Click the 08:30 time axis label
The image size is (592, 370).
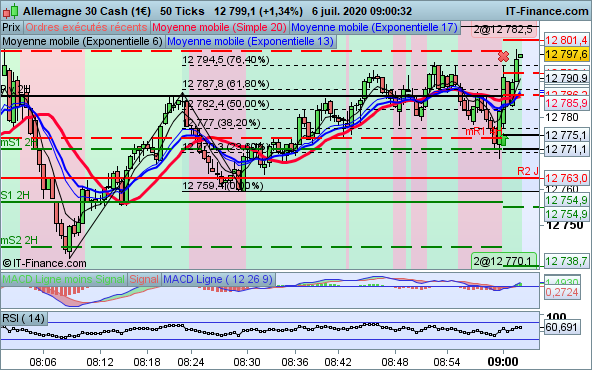247,362
